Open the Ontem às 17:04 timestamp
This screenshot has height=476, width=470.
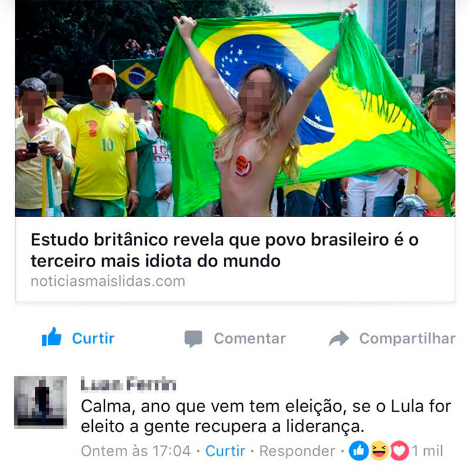[136, 451]
